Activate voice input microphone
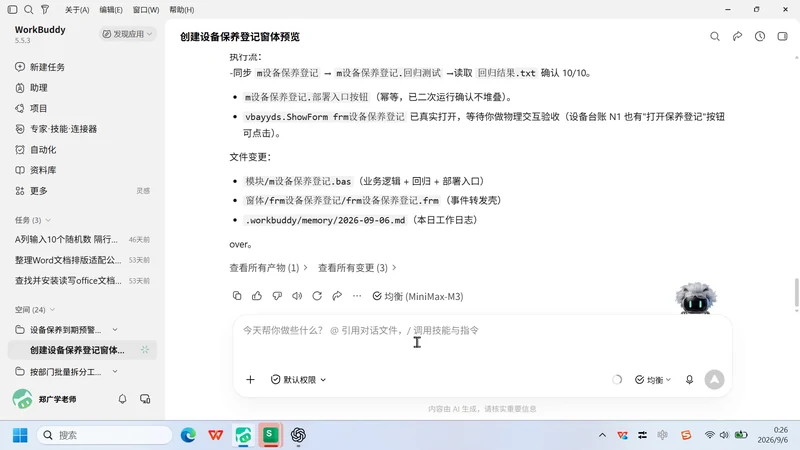The height and width of the screenshot is (450, 800). [x=689, y=380]
